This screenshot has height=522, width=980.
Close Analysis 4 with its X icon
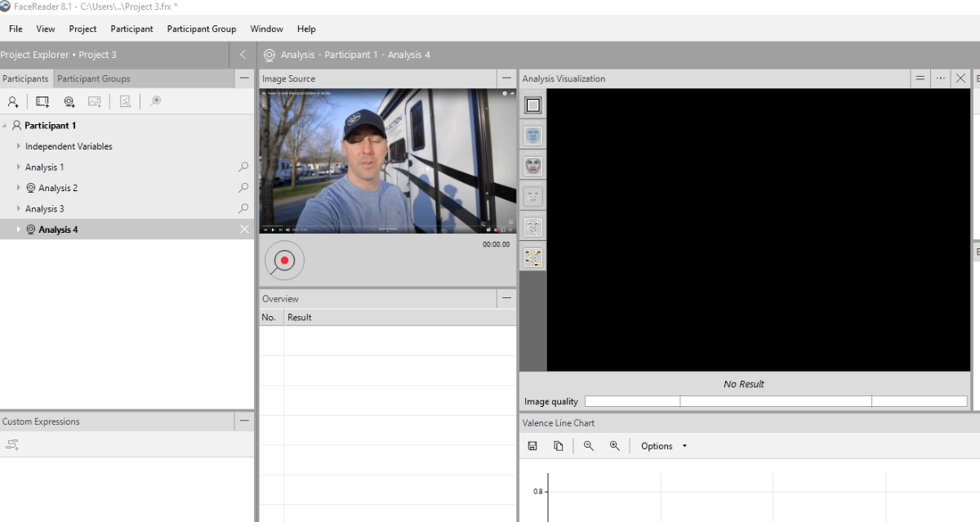[x=244, y=230]
